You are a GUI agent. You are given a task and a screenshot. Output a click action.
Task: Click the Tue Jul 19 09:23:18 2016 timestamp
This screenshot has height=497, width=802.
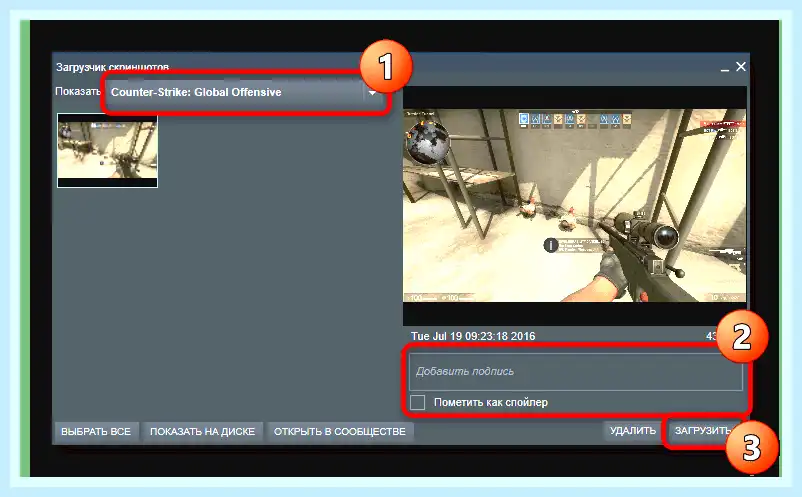(473, 336)
